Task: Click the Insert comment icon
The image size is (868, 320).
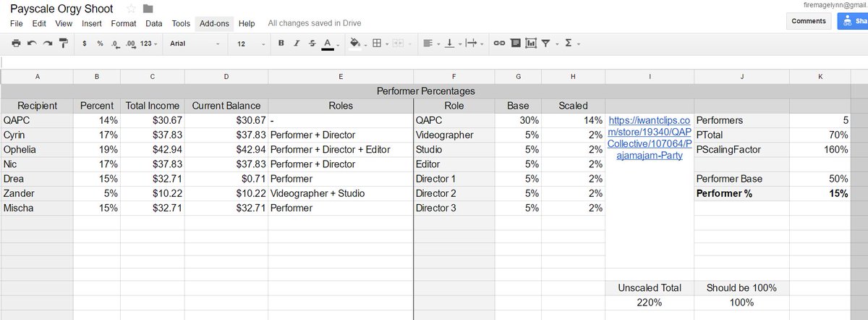Action: (515, 43)
